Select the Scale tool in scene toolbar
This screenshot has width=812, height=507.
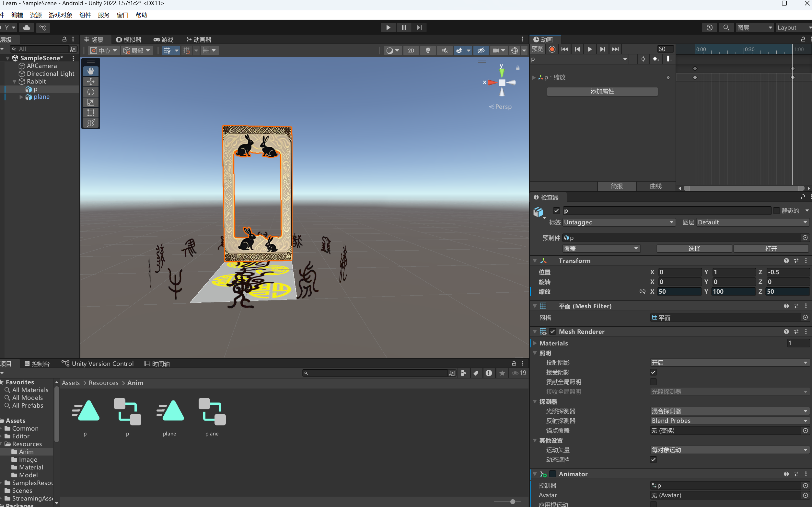pyautogui.click(x=91, y=102)
